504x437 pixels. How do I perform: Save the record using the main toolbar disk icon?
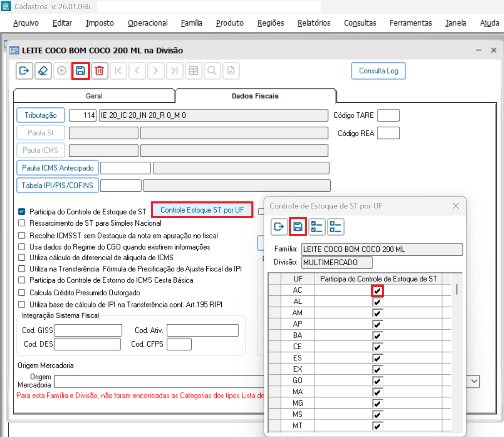pyautogui.click(x=81, y=71)
